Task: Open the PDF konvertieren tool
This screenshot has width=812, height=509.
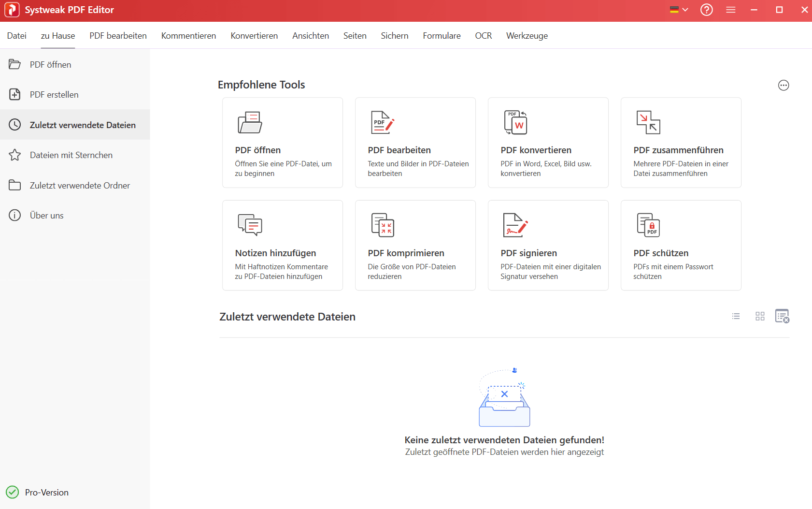Action: point(548,143)
